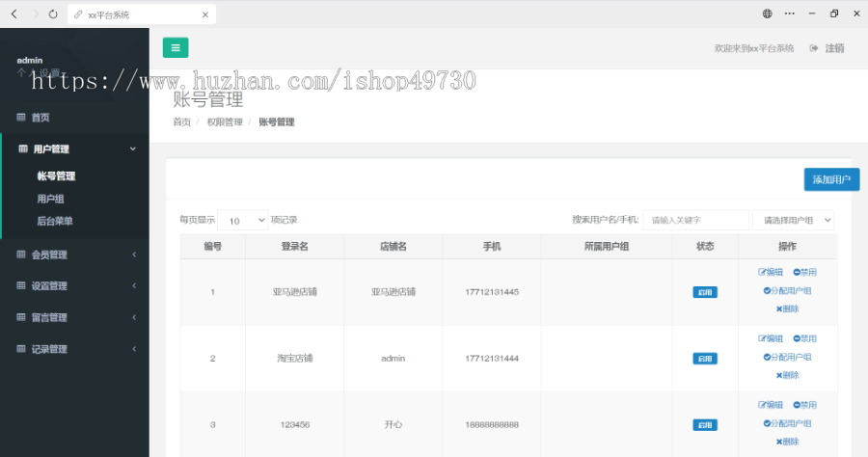The image size is (868, 457).
Task: Click the phone number 18888888888
Action: [x=492, y=425]
